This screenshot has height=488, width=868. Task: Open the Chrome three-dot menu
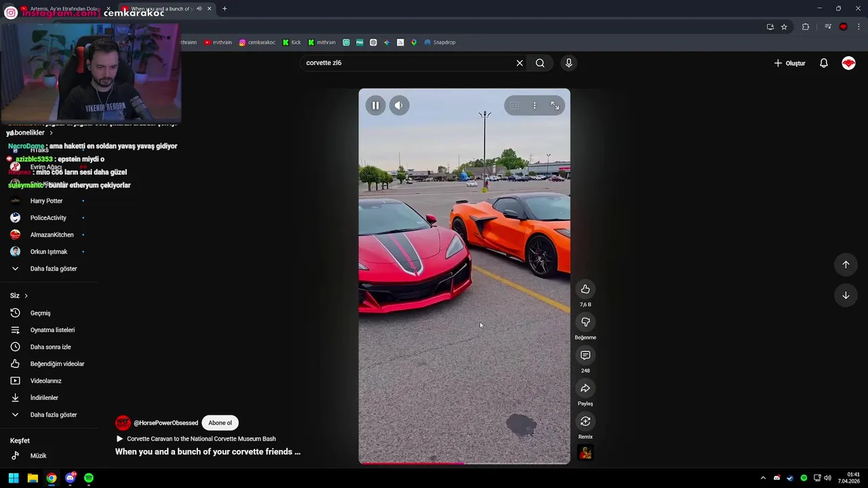click(x=859, y=26)
